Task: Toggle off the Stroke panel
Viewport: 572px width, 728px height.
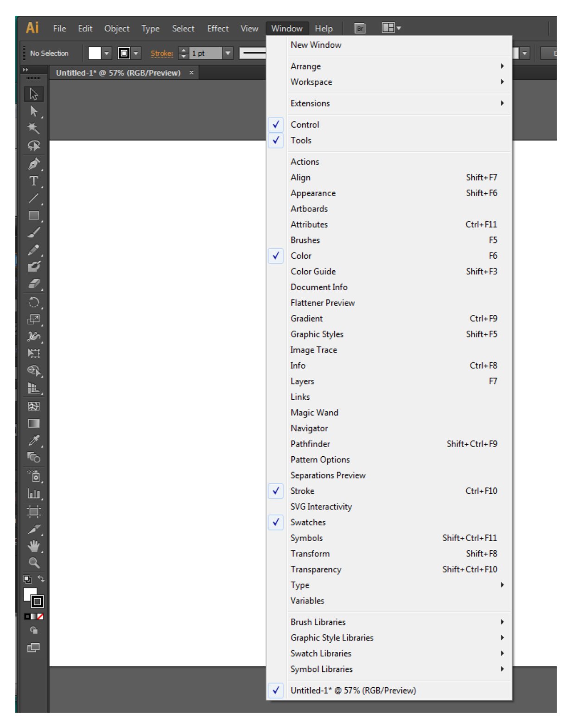Action: (x=389, y=491)
